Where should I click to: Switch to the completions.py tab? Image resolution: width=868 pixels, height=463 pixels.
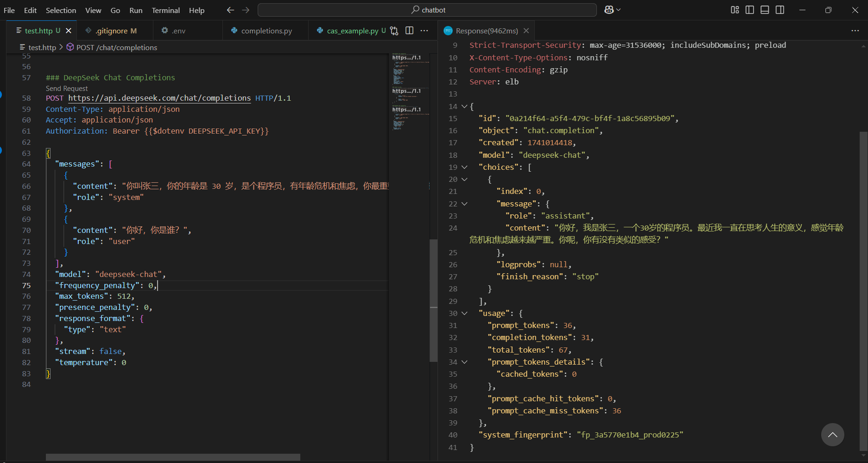[266, 31]
